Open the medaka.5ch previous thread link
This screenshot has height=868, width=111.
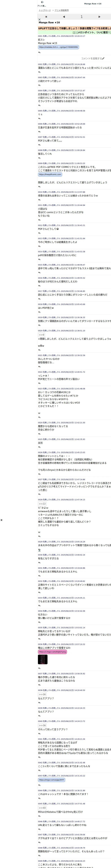(59, 47)
